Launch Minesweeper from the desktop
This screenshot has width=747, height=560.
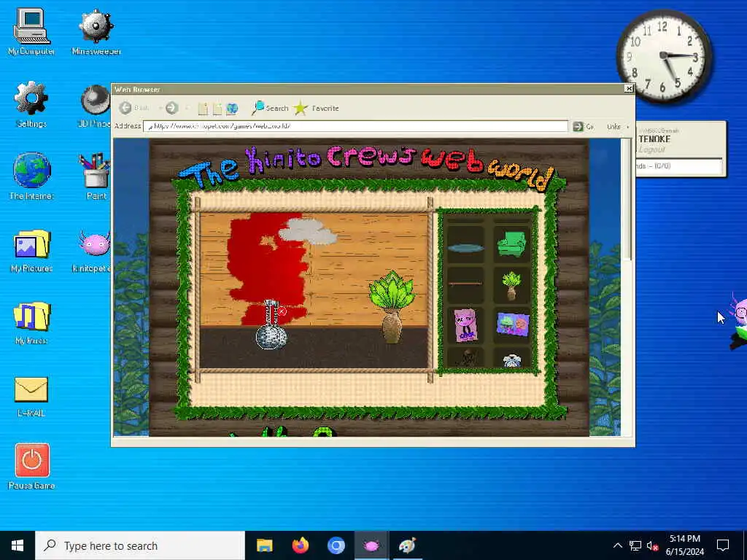click(96, 32)
